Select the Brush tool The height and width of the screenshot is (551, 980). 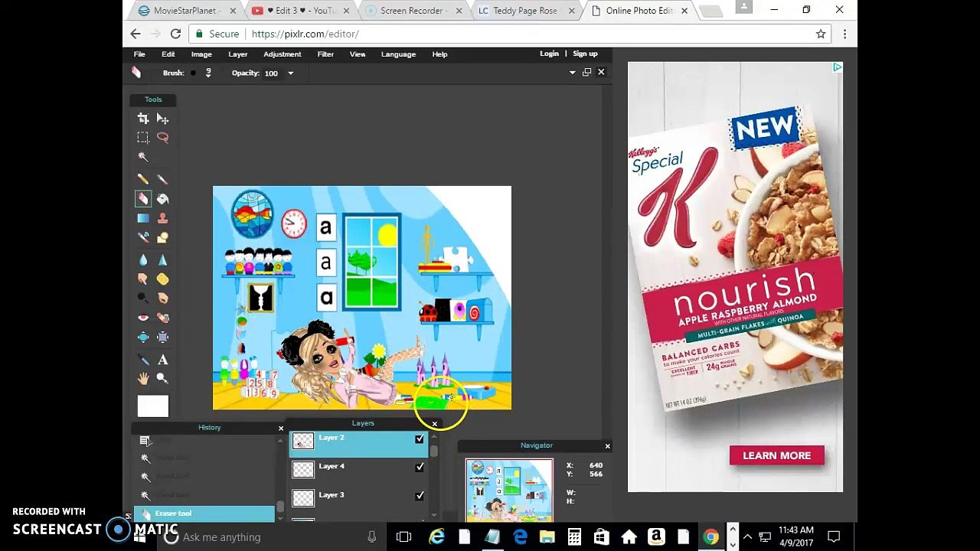[162, 179]
